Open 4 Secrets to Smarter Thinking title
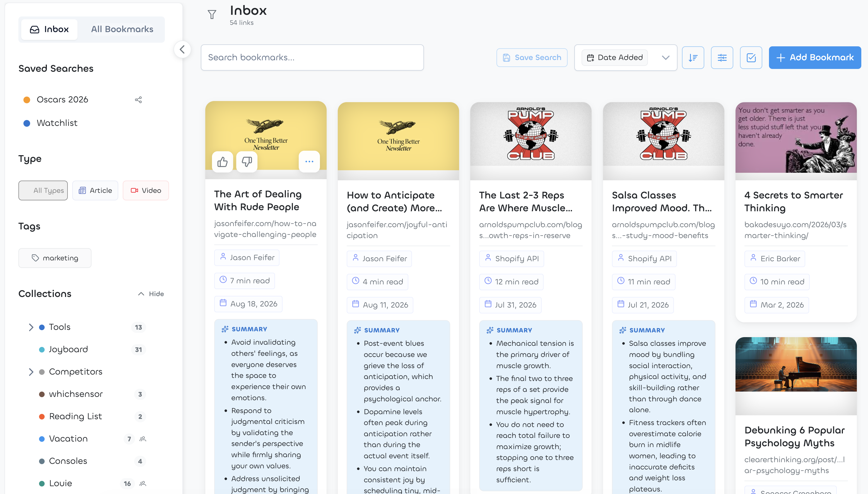 [x=794, y=202]
